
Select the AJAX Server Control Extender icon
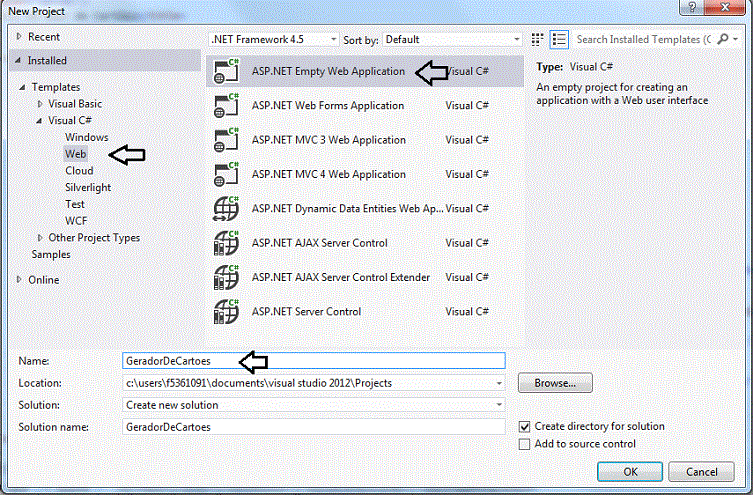pos(226,278)
